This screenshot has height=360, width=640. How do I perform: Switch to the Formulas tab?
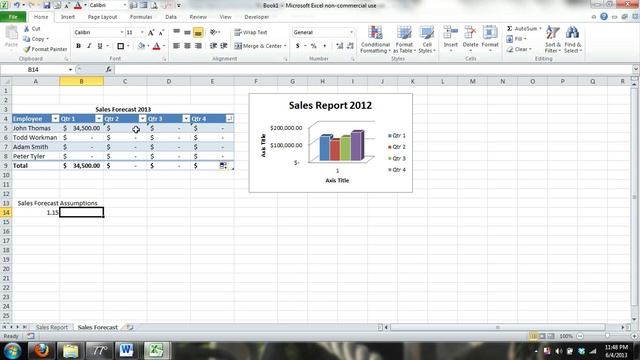point(141,17)
